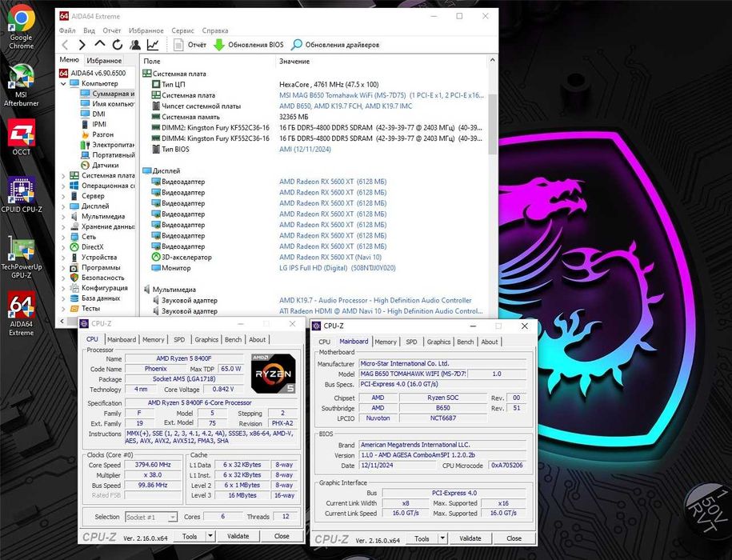The width and height of the screenshot is (732, 560).
Task: Click the user icon in AIDA64 toolbar
Action: [135, 45]
